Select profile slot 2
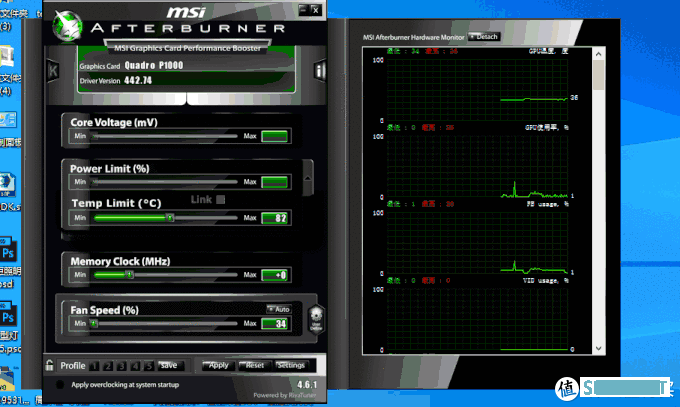The height and width of the screenshot is (407, 680). click(108, 366)
